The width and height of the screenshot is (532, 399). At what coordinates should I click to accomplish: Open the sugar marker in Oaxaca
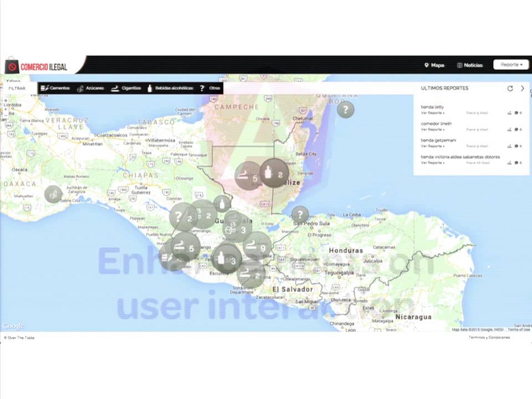53,194
